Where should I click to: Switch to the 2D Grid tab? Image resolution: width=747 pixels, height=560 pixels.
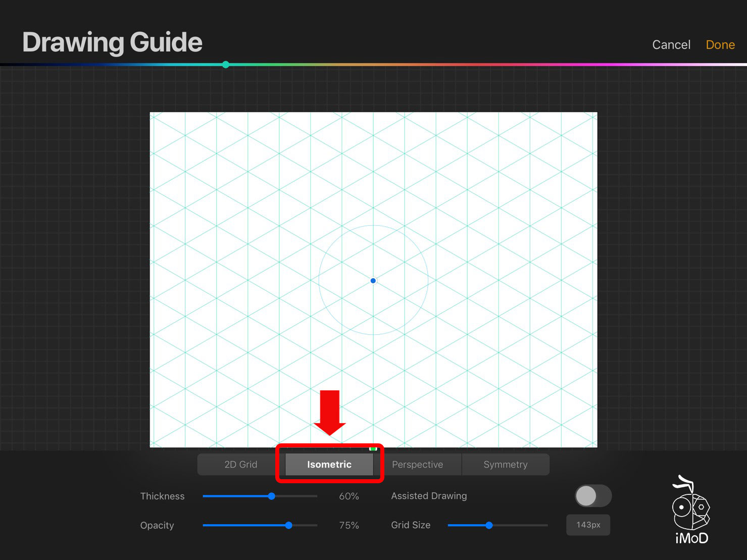pos(241,465)
